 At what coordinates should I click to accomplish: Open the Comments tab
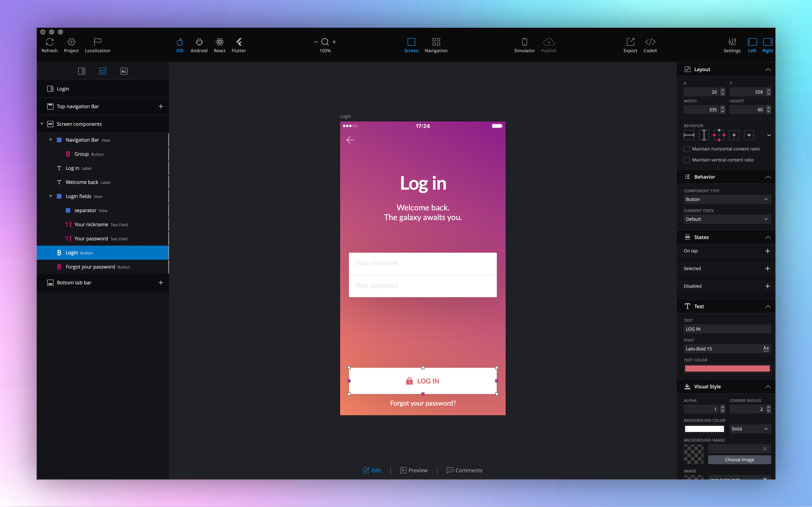464,470
